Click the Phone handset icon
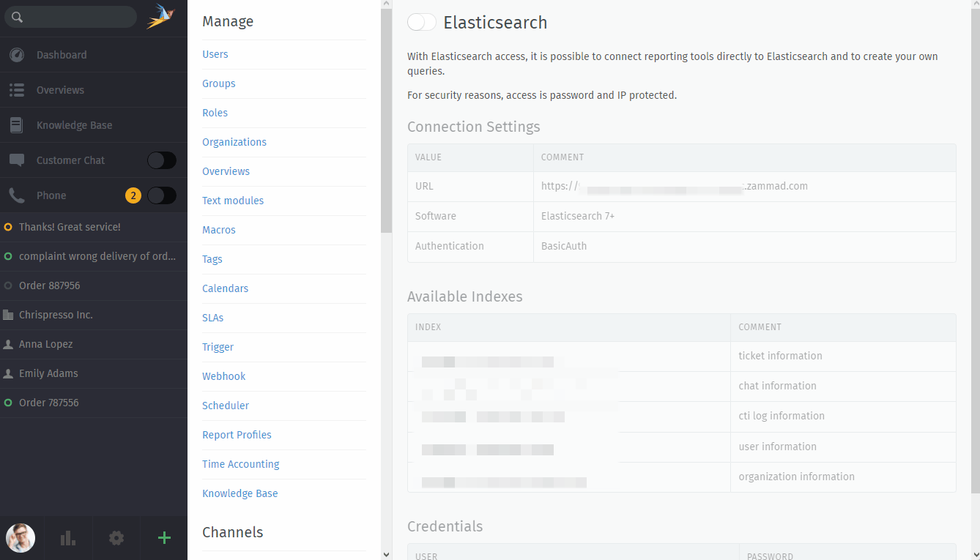 tap(17, 195)
